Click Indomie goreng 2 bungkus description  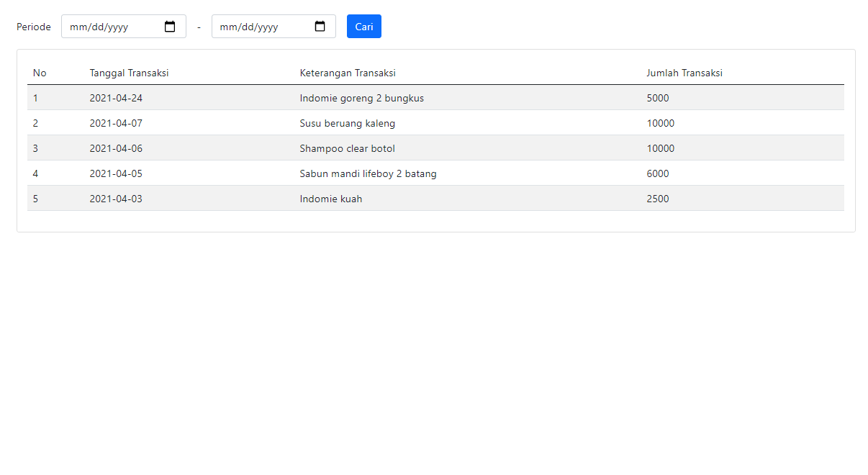362,98
